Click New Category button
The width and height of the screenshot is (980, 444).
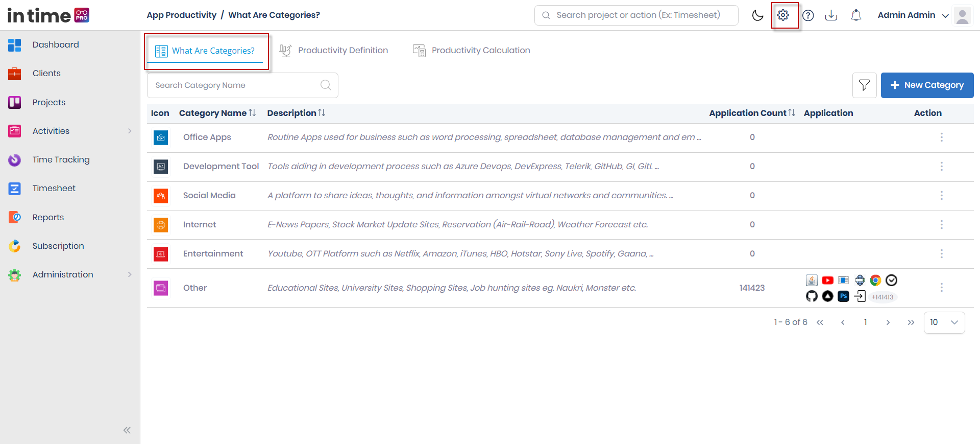(x=927, y=85)
